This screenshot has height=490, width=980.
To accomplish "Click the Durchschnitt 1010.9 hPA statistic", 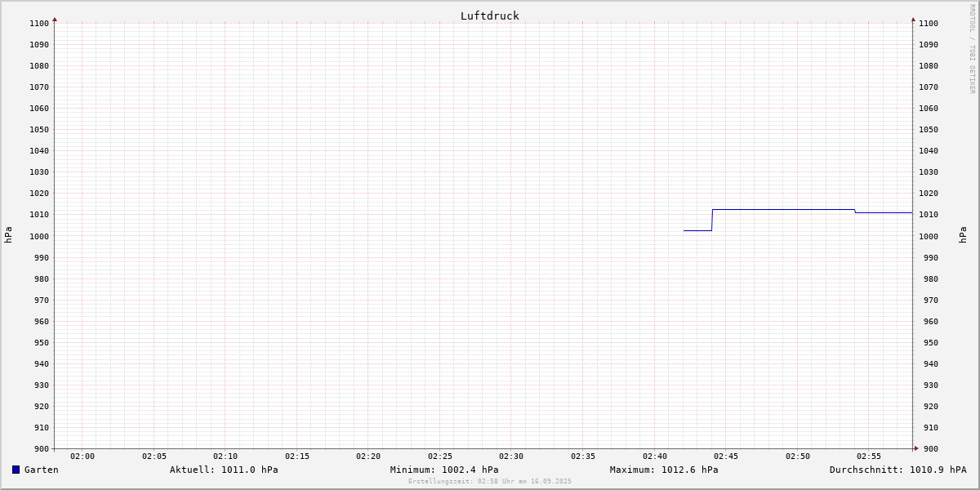I will [898, 470].
